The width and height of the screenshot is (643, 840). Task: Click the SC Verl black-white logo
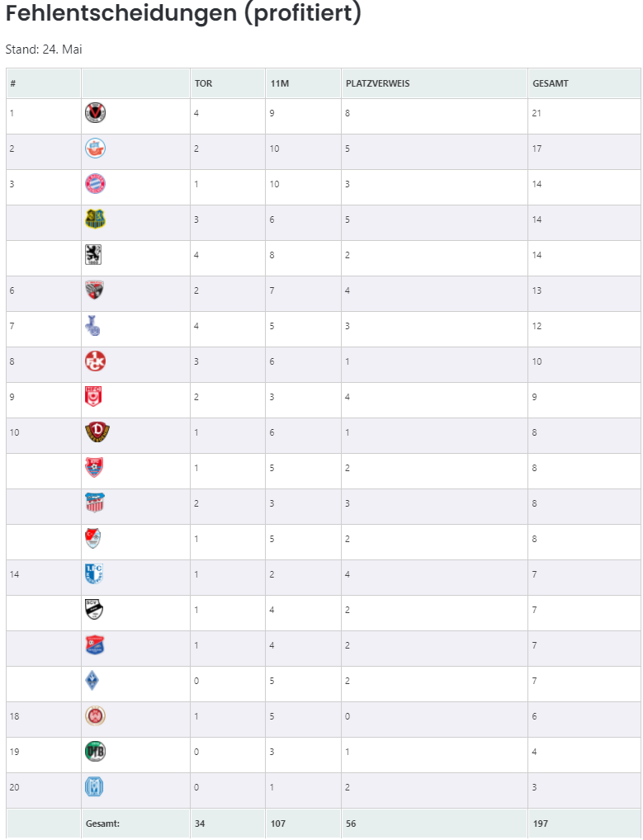[94, 609]
